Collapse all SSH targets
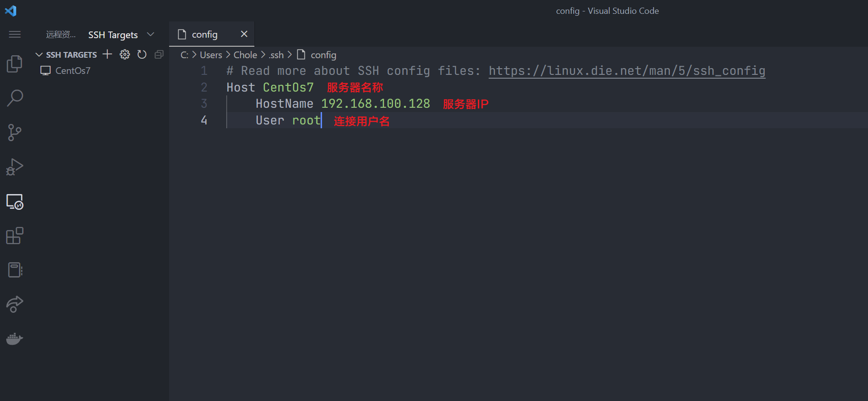The image size is (868, 401). 159,54
